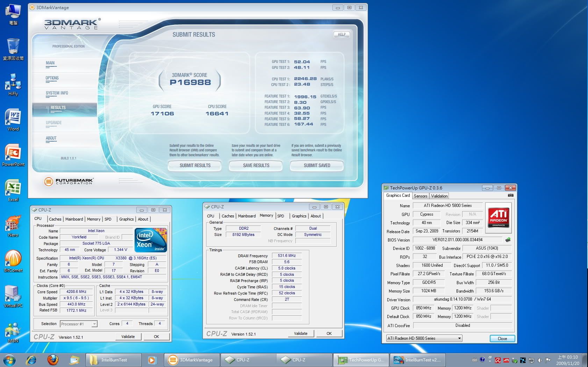Open the Nero desktop shortcut
The height and width of the screenshot is (367, 588).
[x=13, y=226]
